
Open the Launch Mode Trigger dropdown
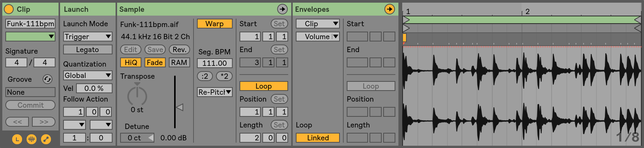[87, 37]
